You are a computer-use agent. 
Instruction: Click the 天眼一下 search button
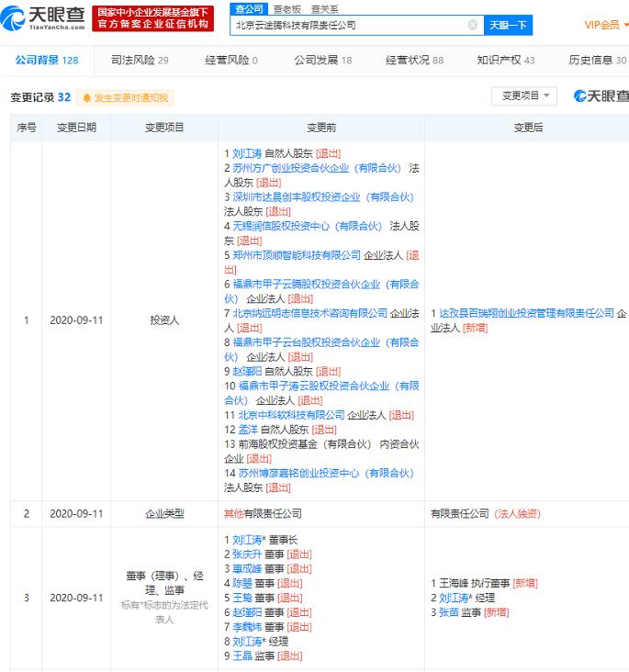pos(508,26)
